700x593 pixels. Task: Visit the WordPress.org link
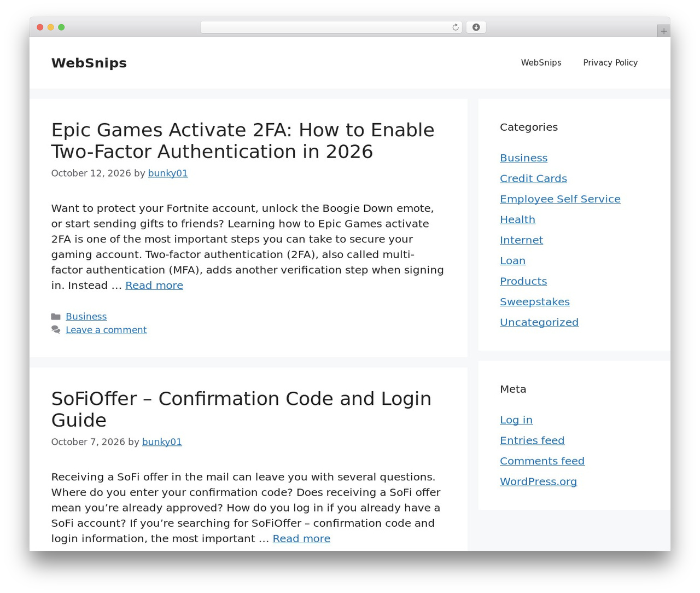[x=538, y=481]
